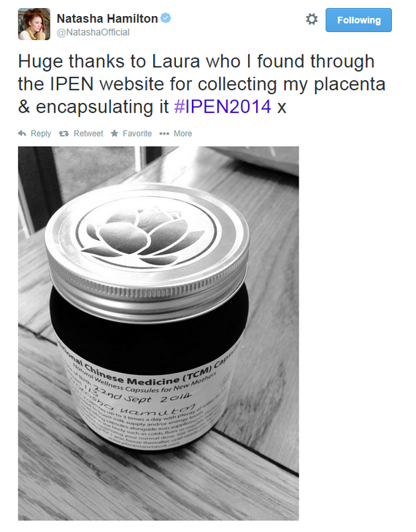Image resolution: width=416 pixels, height=532 pixels.
Task: Click the retweet arrows icon
Action: (63, 134)
